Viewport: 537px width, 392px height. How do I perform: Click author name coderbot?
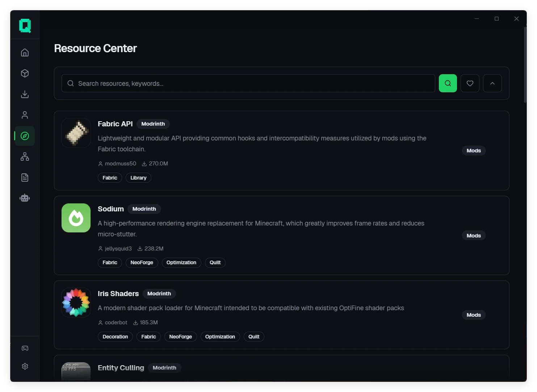(116, 323)
